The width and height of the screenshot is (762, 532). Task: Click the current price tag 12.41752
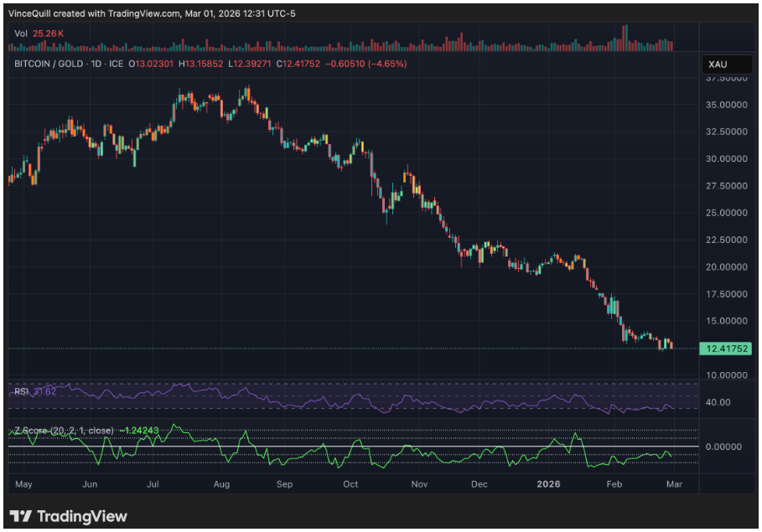pyautogui.click(x=728, y=348)
